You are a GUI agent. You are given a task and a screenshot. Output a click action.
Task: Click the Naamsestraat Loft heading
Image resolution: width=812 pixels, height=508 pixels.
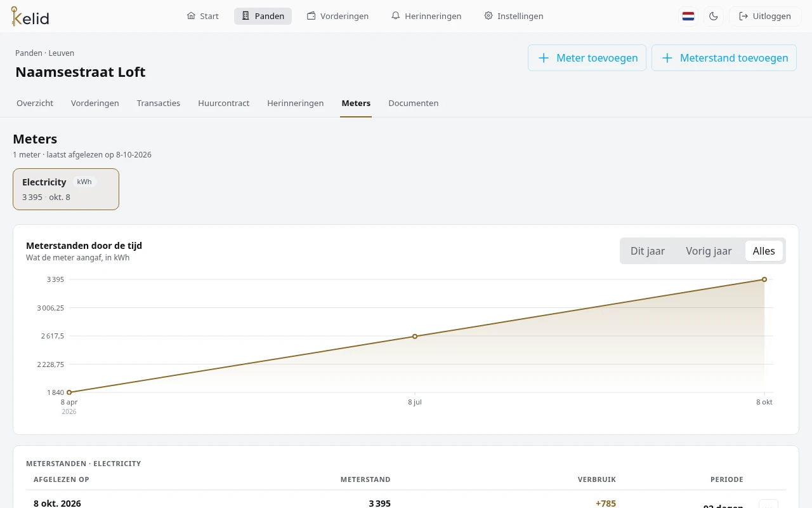click(81, 72)
